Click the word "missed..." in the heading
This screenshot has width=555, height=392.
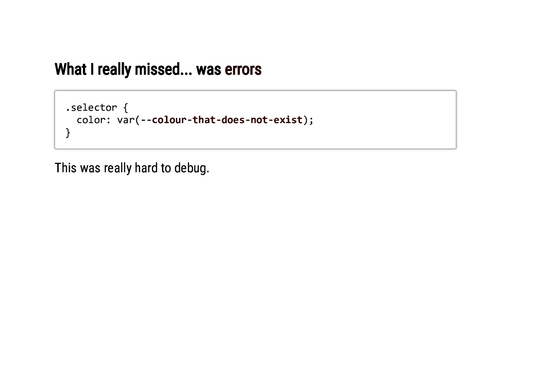pos(163,69)
